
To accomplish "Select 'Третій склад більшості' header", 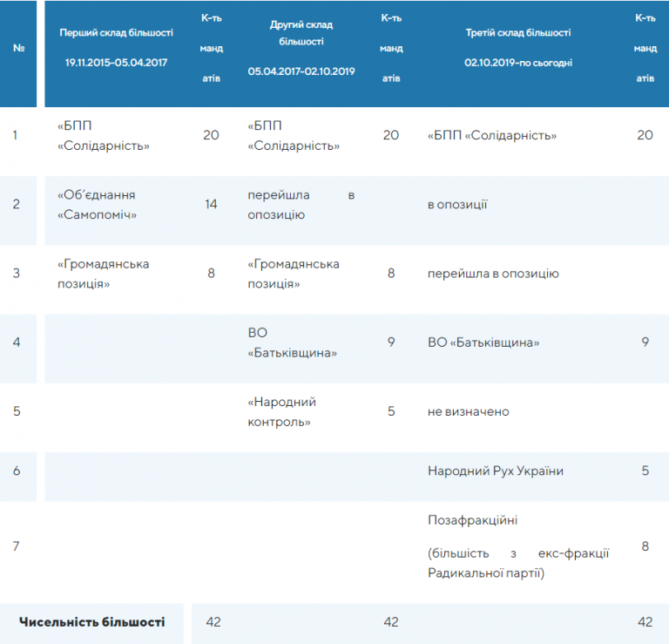I will click(x=518, y=33).
